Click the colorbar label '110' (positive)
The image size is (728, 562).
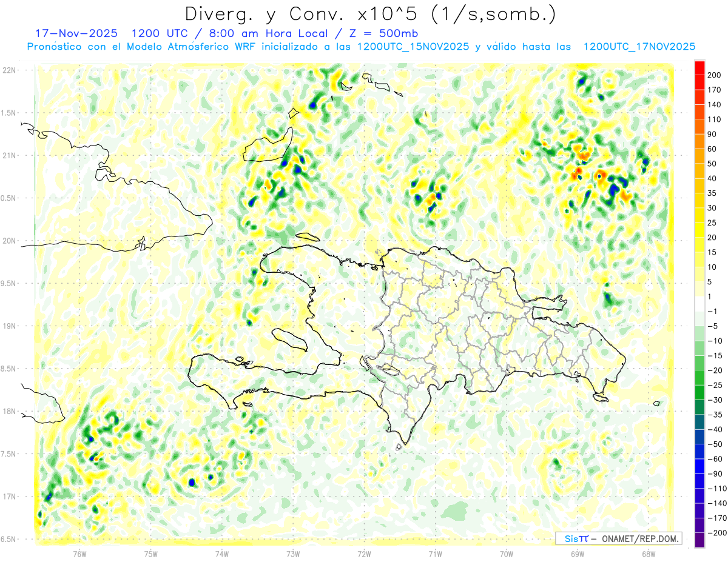pos(715,119)
